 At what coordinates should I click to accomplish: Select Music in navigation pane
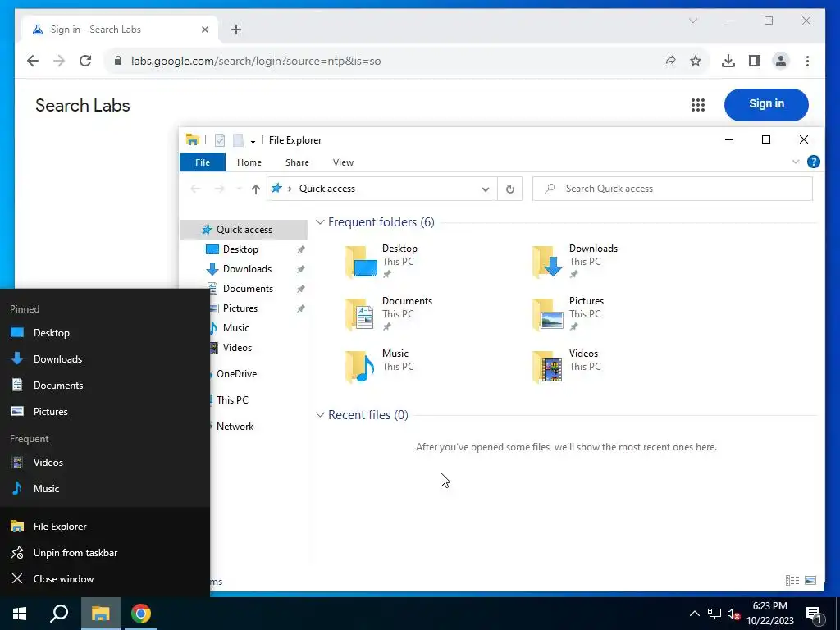(x=236, y=328)
